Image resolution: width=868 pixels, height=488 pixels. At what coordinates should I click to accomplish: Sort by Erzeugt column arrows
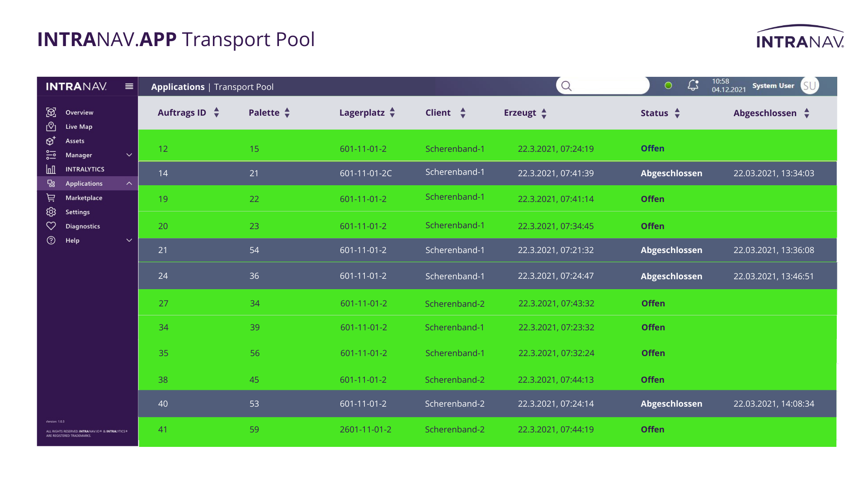pyautogui.click(x=544, y=113)
